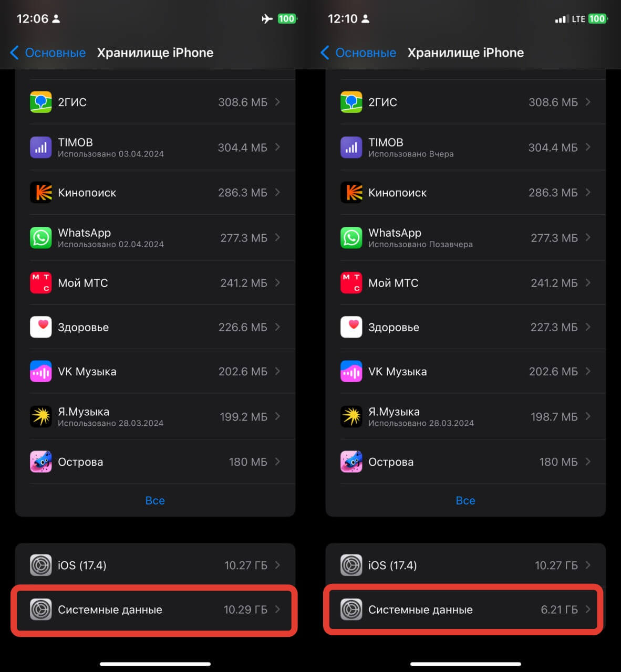This screenshot has width=621, height=672.
Task: Tap Я.Музыка icon in the 198.7 МБ row
Action: 351,417
